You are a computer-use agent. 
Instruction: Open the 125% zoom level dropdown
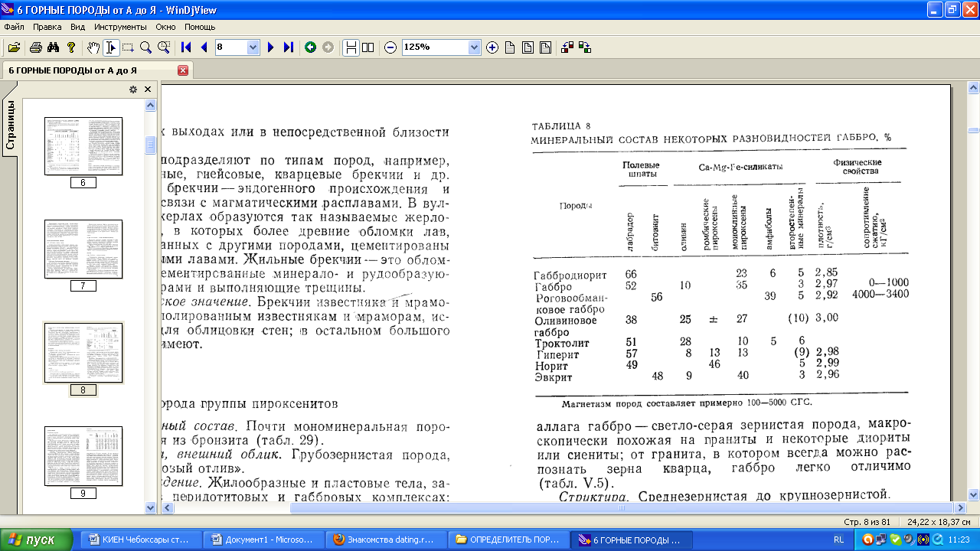(x=474, y=47)
